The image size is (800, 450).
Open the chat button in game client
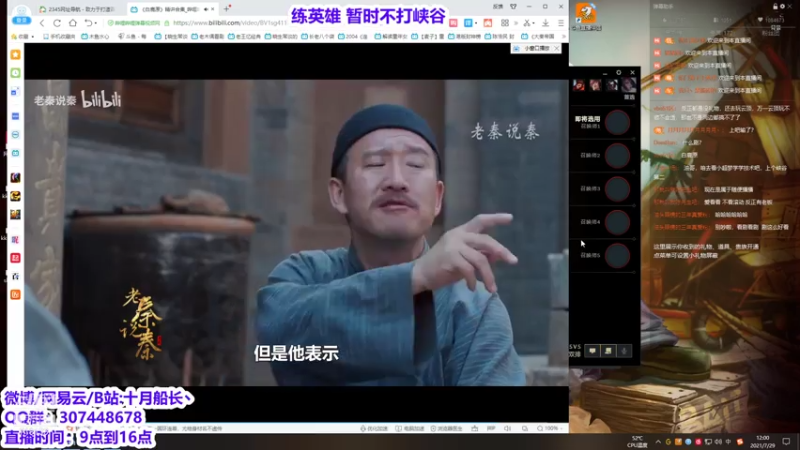click(592, 351)
